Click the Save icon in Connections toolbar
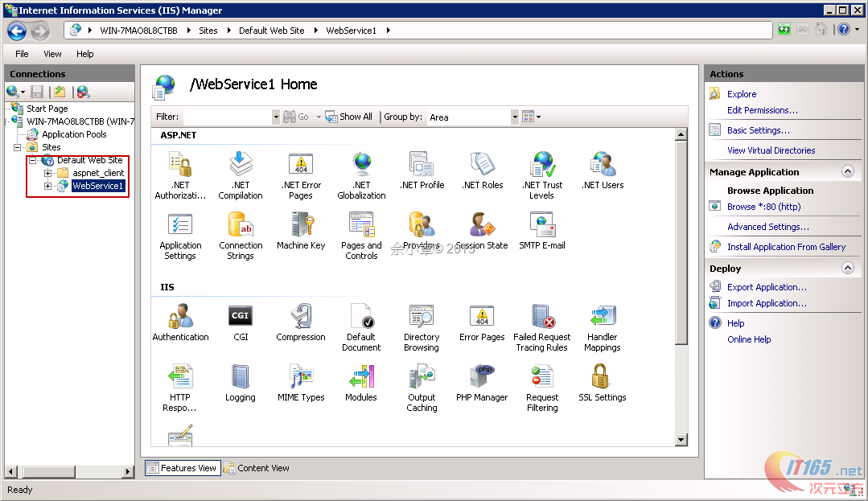 click(37, 92)
